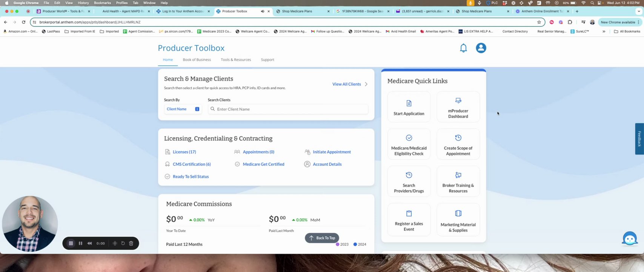Expand the bookmarks overflow chevron

(x=604, y=31)
